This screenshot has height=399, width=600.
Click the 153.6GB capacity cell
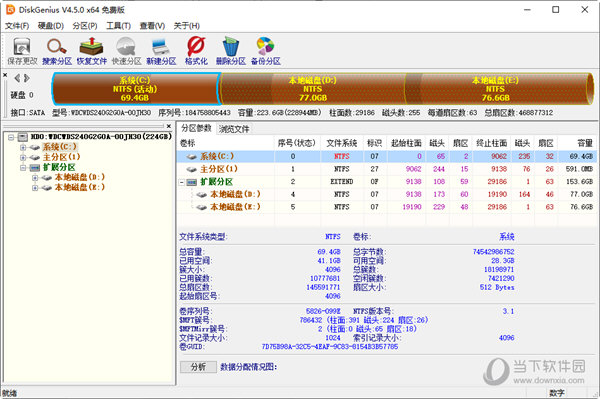579,182
